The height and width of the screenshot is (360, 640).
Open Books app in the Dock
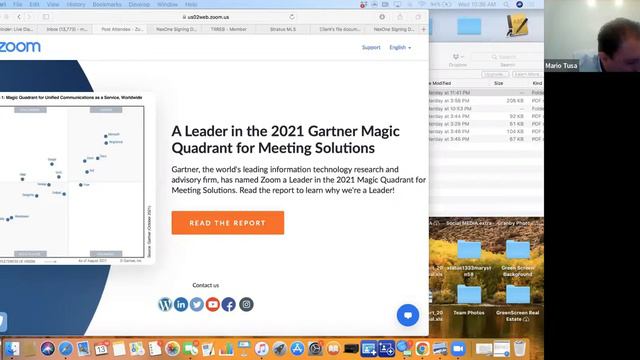click(333, 349)
